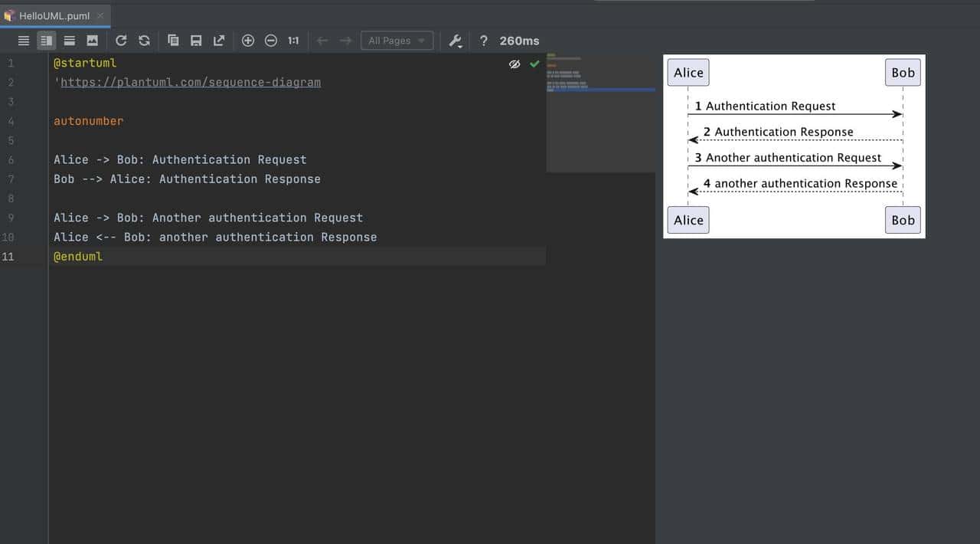Save the diagram image via toolbar icon
The height and width of the screenshot is (544, 980).
[196, 41]
